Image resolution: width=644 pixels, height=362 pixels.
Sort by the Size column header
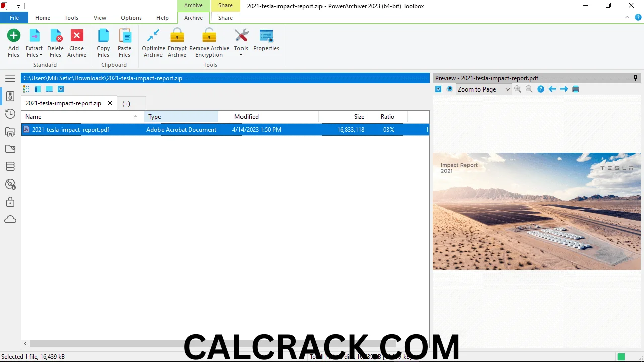344,117
